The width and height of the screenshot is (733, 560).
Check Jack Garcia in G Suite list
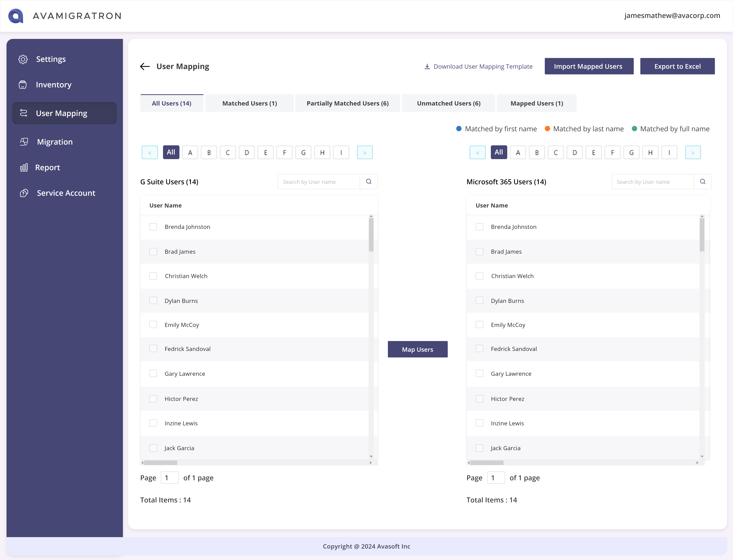click(153, 448)
